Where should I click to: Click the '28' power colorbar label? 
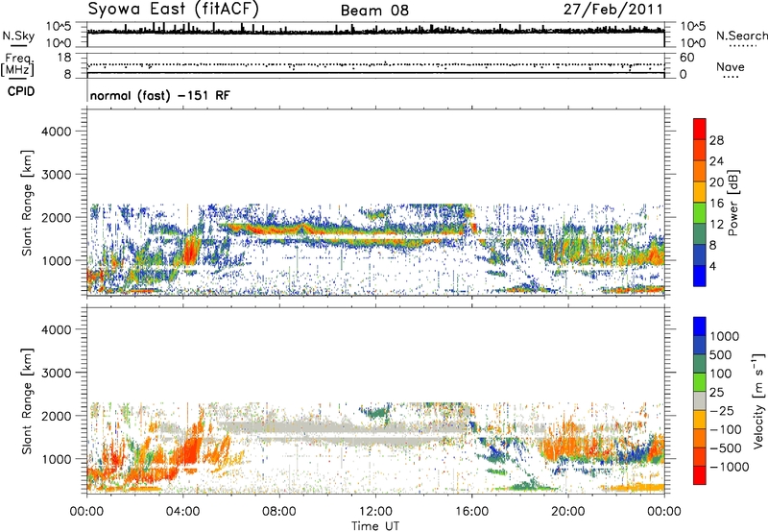tap(716, 140)
